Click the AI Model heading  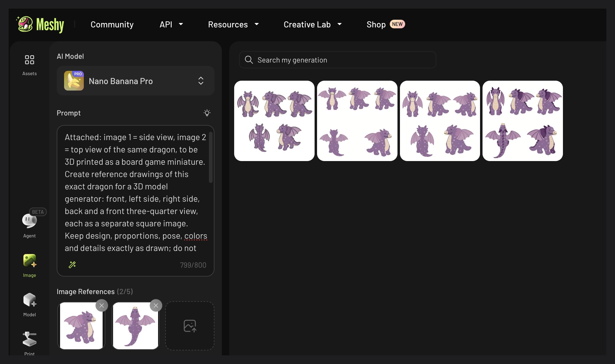pos(70,56)
